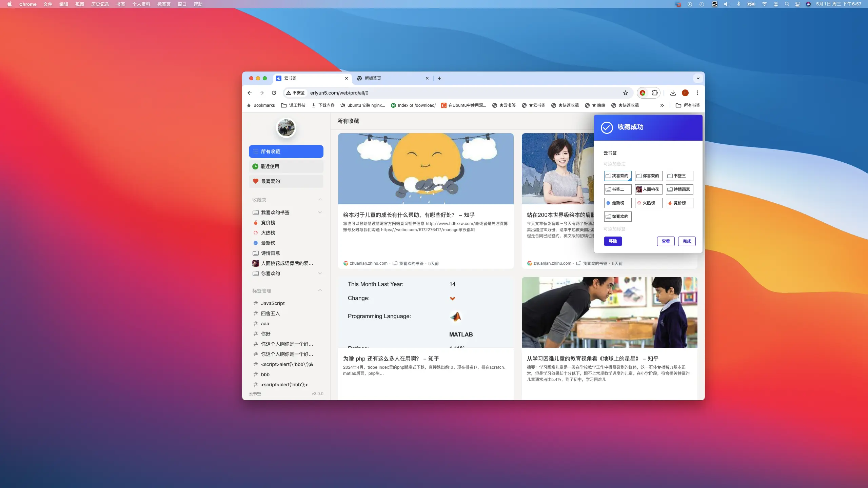868x488 pixels.
Task: Show the hidden bookmarks overflow chevron
Action: (662, 105)
